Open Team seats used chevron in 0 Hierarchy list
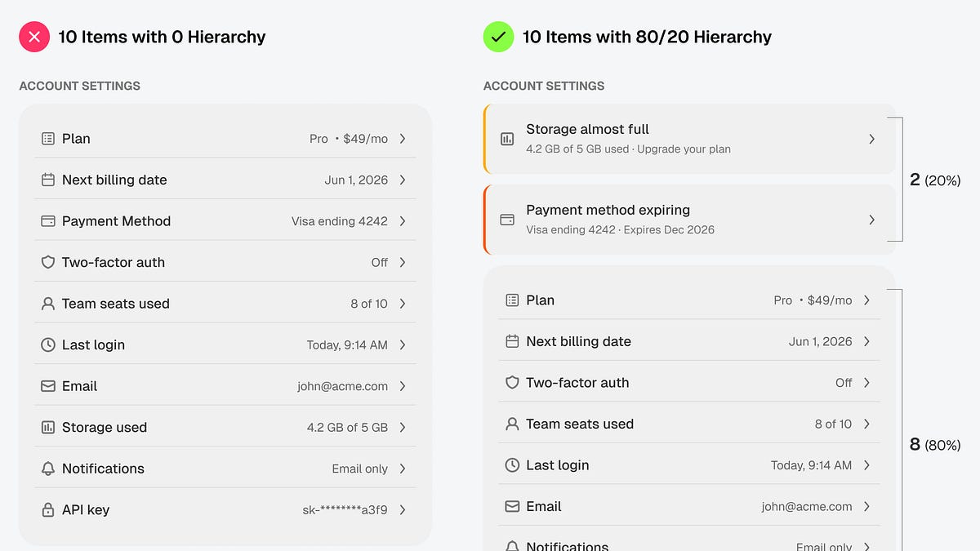Screen dimensions: 980x551 pos(403,304)
